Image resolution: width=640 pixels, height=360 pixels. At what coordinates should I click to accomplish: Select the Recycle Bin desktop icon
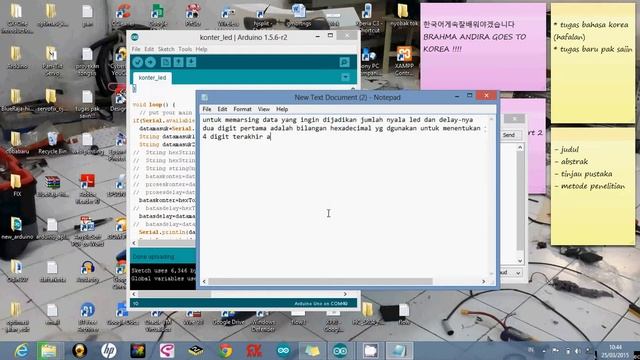point(52,143)
